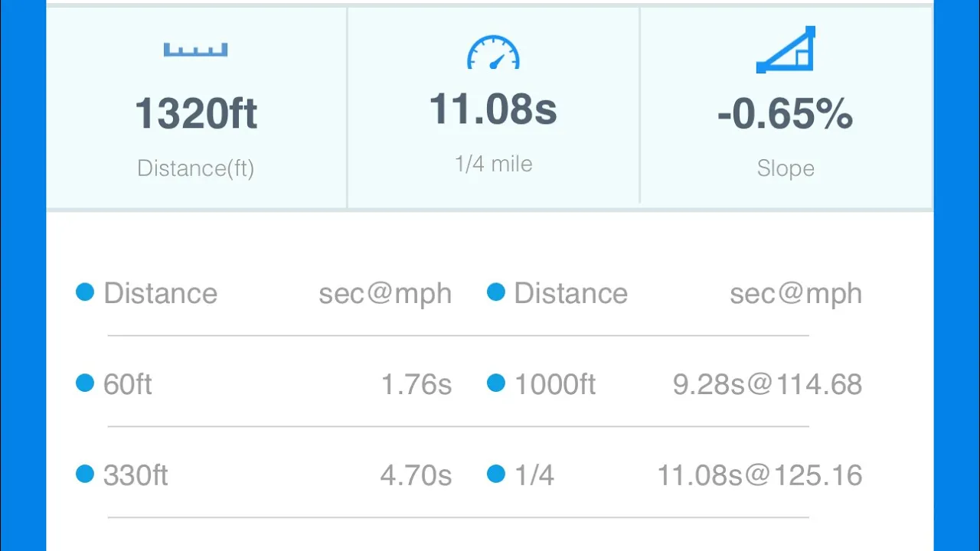Select the 11.08s quarter mile time

[x=493, y=109]
